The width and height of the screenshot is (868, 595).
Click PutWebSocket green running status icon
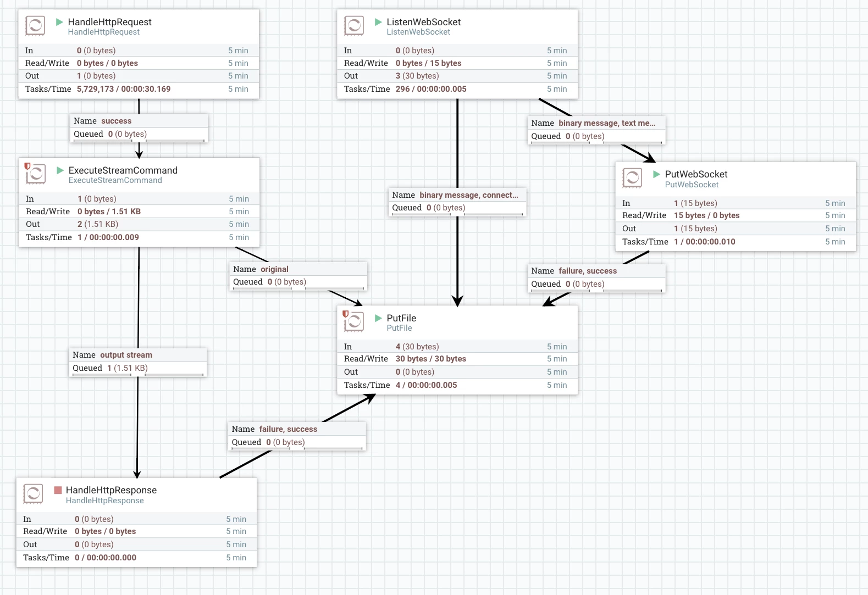[656, 174]
